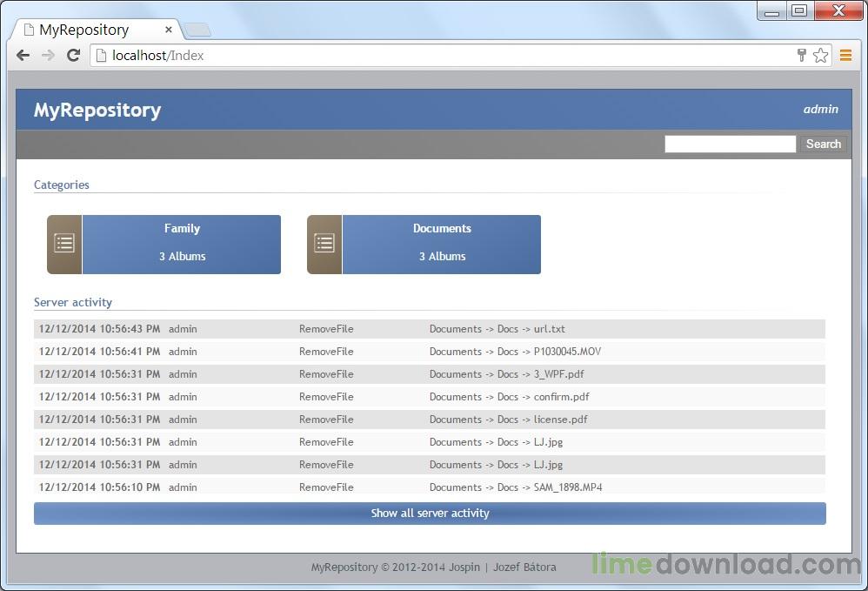Click the key icon in the address bar
The image size is (868, 591).
tap(801, 55)
